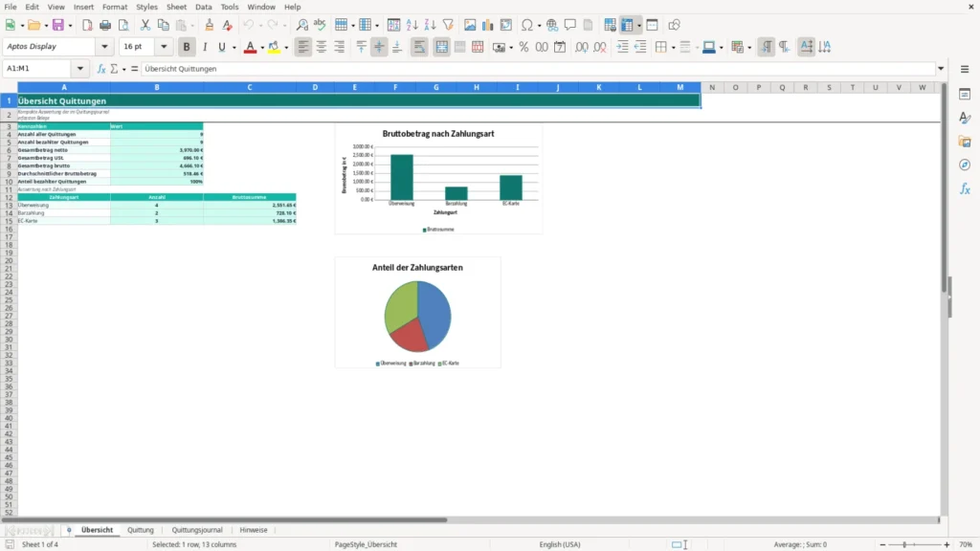Toggle Freeze rows and columns
The width and height of the screenshot is (980, 551).
click(x=627, y=25)
